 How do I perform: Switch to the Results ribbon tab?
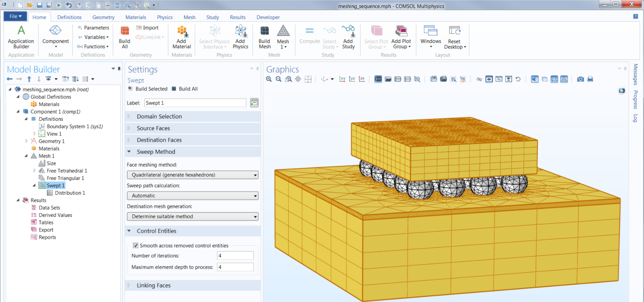[x=238, y=17]
